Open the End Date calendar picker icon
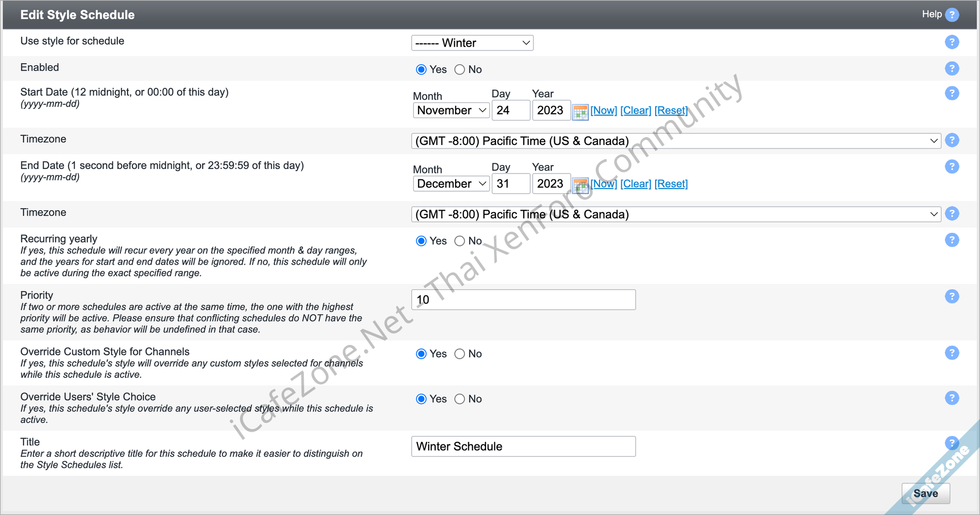The image size is (980, 515). tap(580, 185)
